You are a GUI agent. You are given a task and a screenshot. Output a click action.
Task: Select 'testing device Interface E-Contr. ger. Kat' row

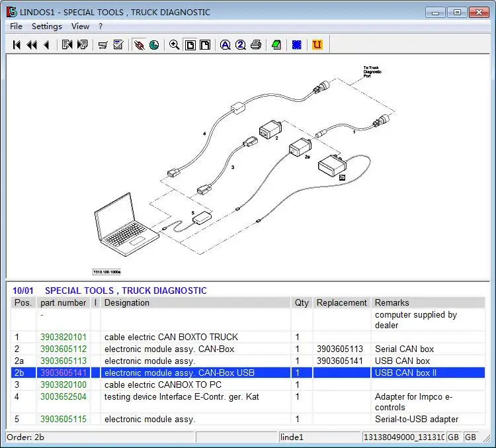click(182, 396)
